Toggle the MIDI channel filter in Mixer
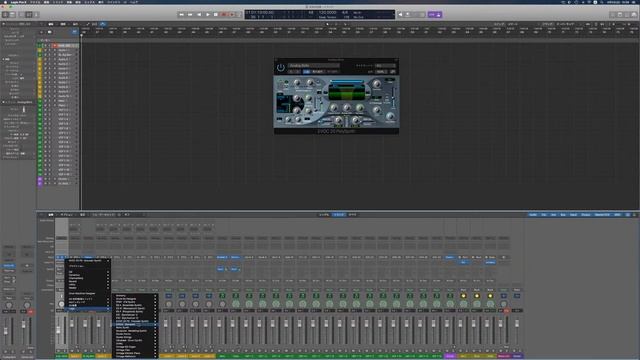 (618, 215)
